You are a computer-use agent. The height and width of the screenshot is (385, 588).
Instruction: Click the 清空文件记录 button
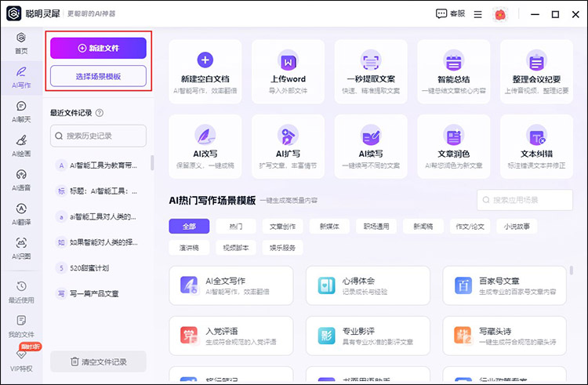tap(98, 361)
